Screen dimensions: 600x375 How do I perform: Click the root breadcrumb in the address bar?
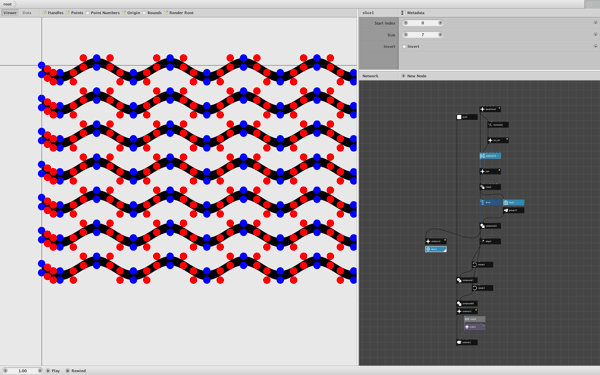(7, 4)
